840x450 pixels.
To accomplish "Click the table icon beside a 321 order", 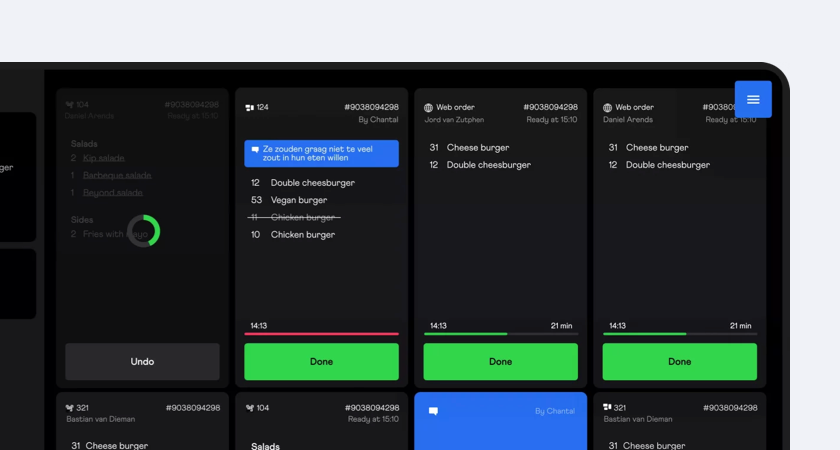I will [x=607, y=408].
